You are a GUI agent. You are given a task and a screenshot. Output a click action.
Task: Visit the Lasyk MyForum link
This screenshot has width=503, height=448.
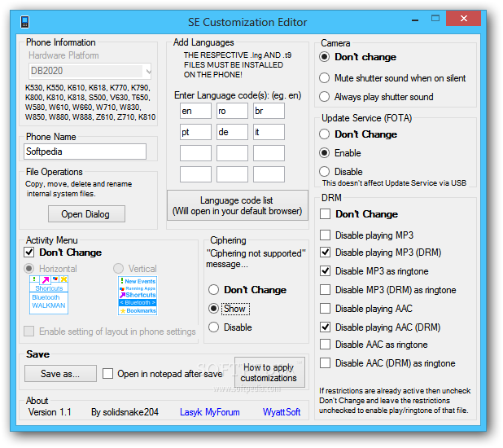pyautogui.click(x=209, y=412)
